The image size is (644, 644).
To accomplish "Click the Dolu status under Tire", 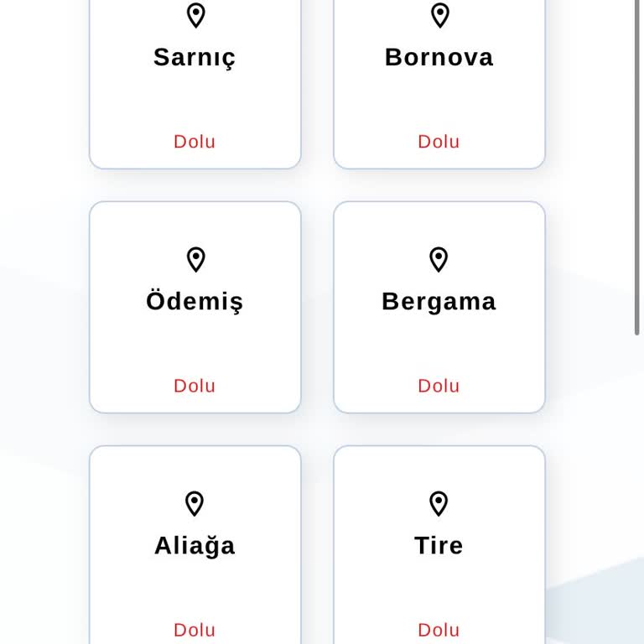I will point(439,630).
